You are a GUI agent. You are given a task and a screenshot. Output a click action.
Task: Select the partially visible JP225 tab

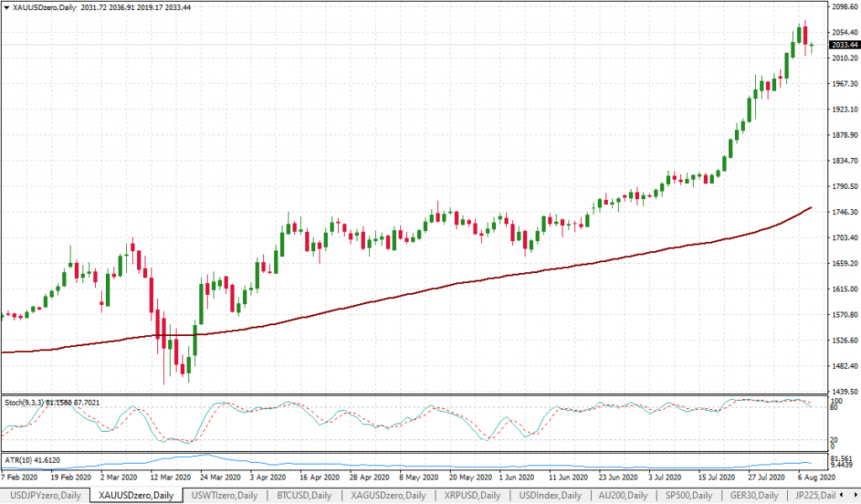point(821,496)
